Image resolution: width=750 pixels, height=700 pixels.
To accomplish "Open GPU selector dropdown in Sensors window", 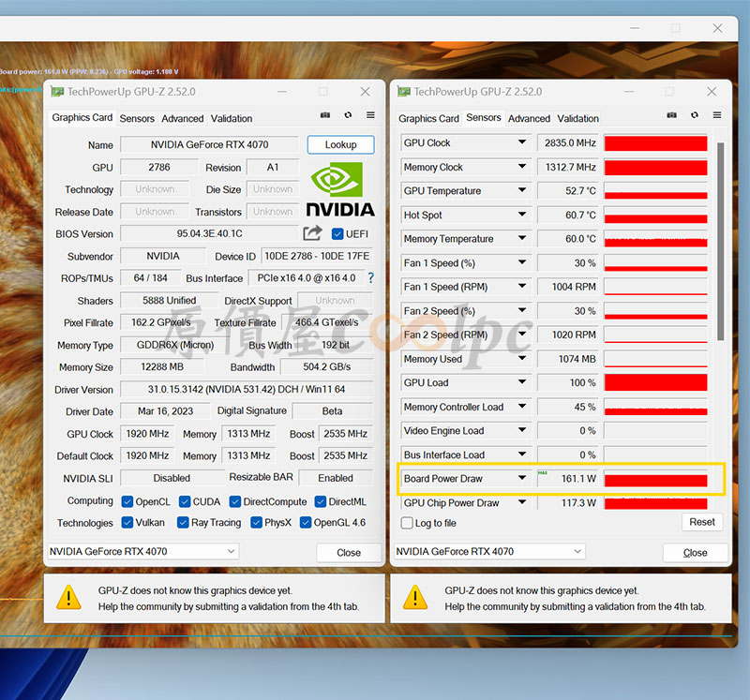I will 577,551.
